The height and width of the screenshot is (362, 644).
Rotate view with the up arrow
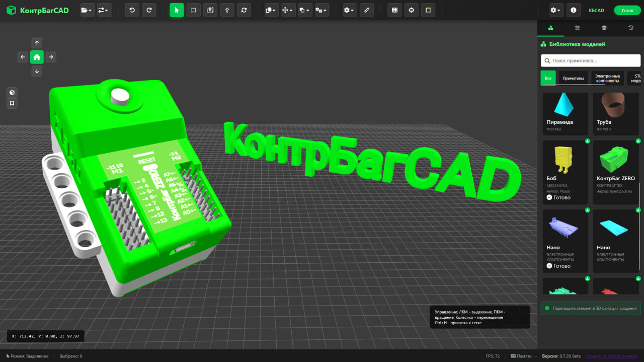click(x=37, y=43)
